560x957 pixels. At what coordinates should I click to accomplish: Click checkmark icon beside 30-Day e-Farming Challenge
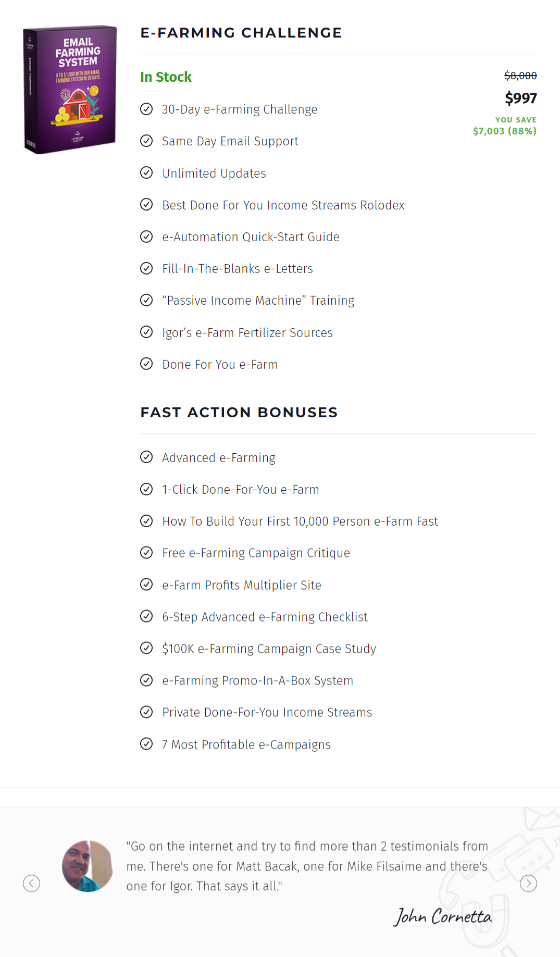click(x=146, y=109)
